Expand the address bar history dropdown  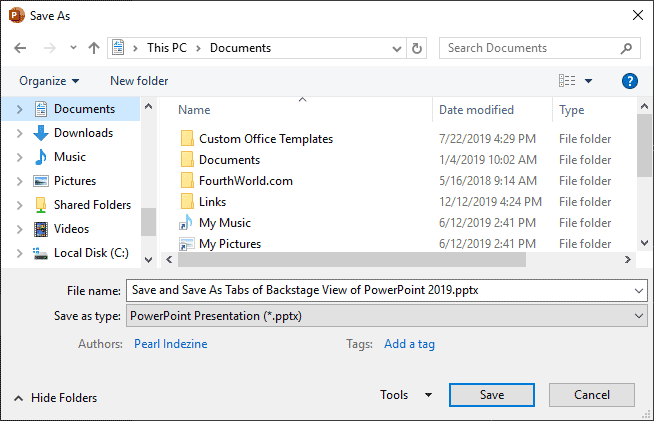pos(397,48)
